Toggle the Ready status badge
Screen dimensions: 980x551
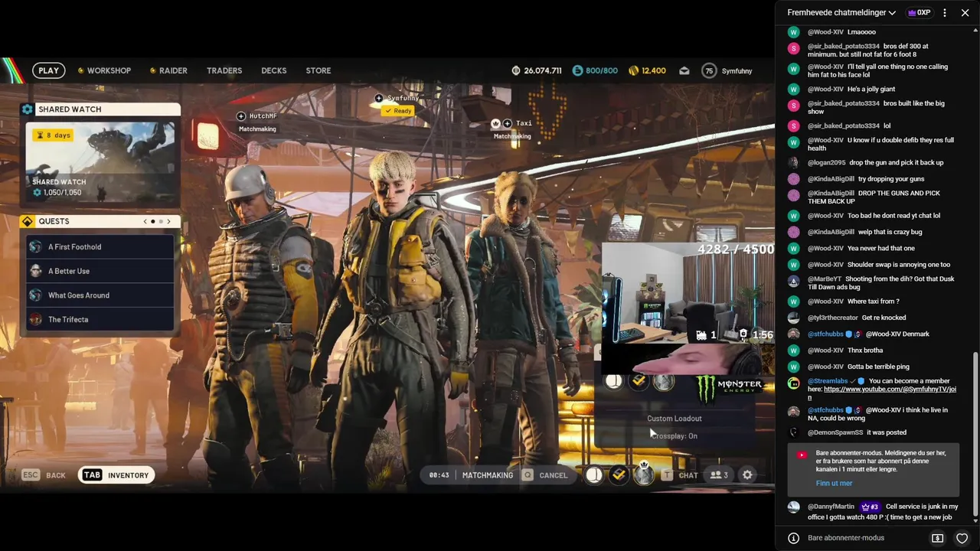[398, 111]
